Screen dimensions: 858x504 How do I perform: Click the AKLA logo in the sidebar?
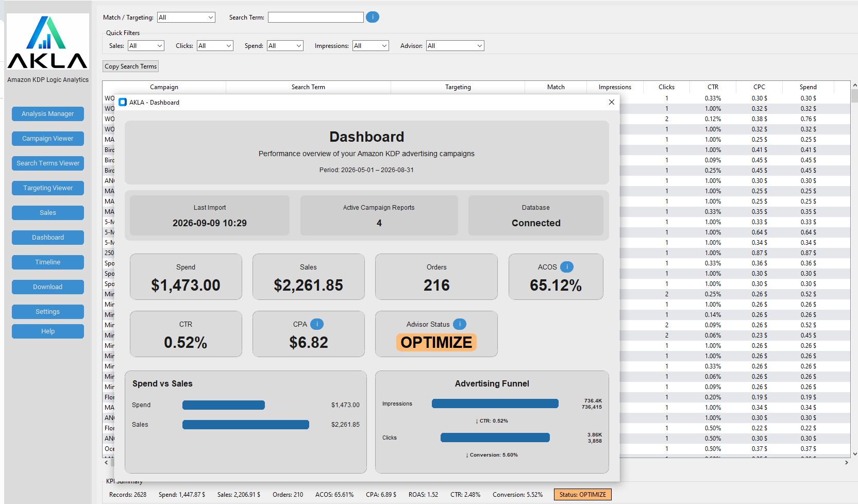point(47,42)
